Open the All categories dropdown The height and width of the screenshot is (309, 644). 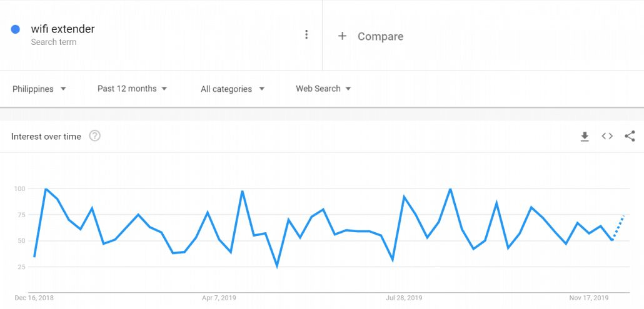click(233, 89)
